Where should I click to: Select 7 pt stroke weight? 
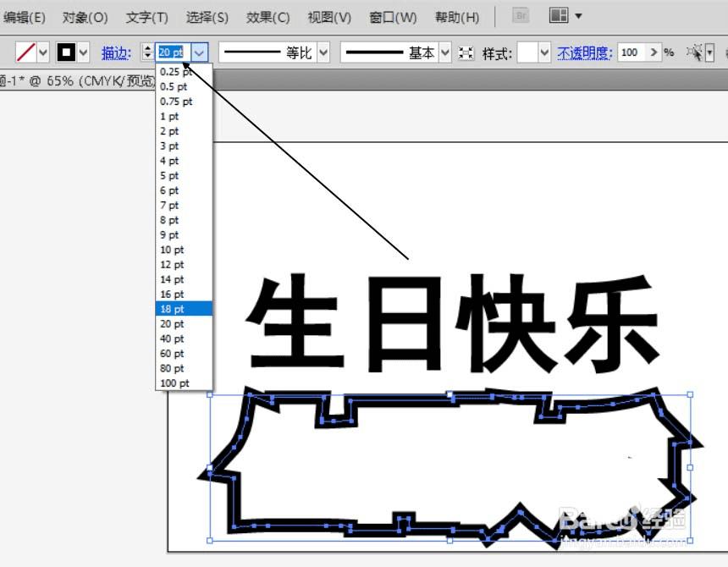point(184,206)
